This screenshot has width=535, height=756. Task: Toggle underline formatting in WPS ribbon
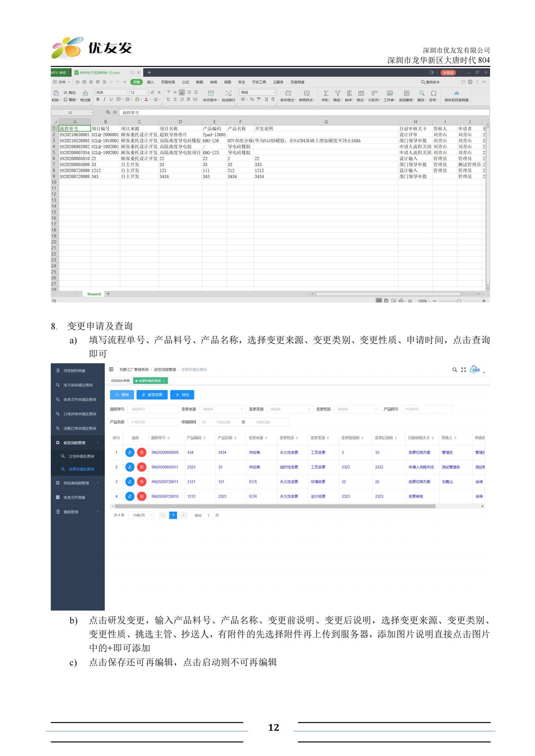(111, 100)
